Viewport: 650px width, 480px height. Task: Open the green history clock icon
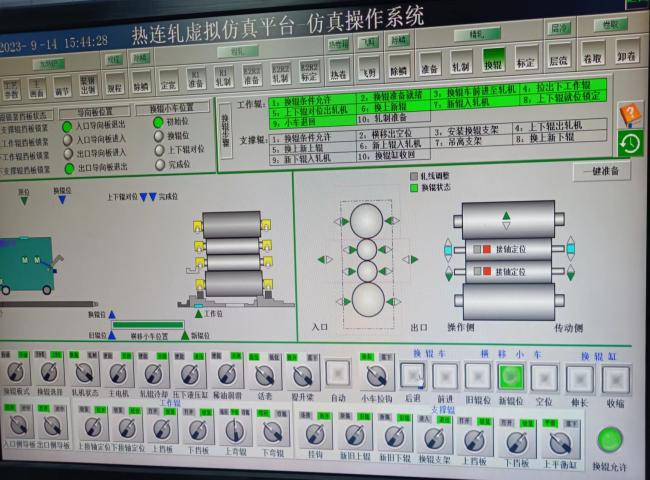(630, 143)
